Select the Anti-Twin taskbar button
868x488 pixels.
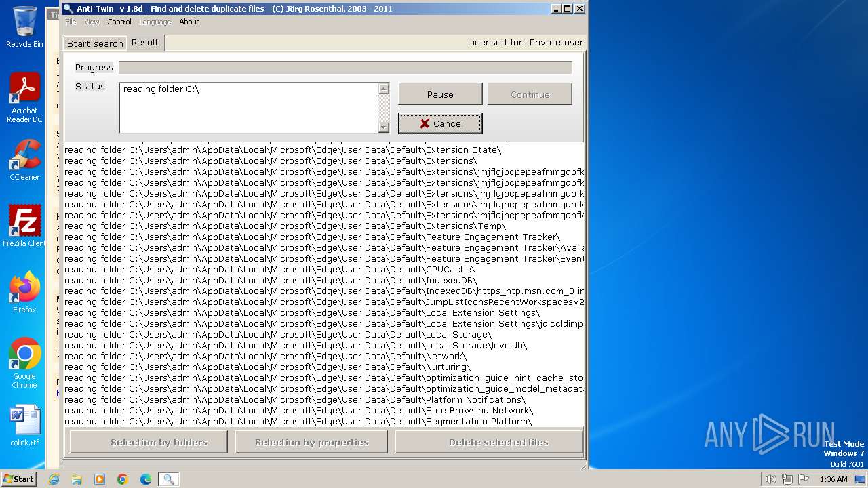click(x=169, y=479)
